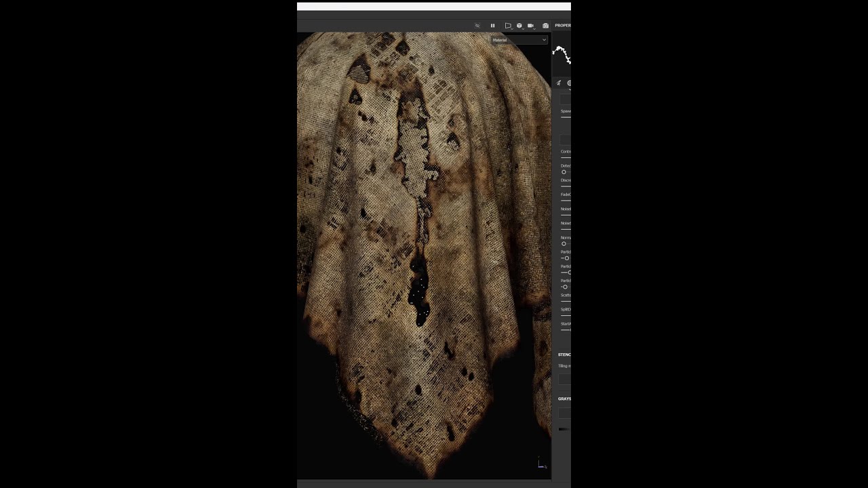Open the cube mesh dropdown icon

519,26
